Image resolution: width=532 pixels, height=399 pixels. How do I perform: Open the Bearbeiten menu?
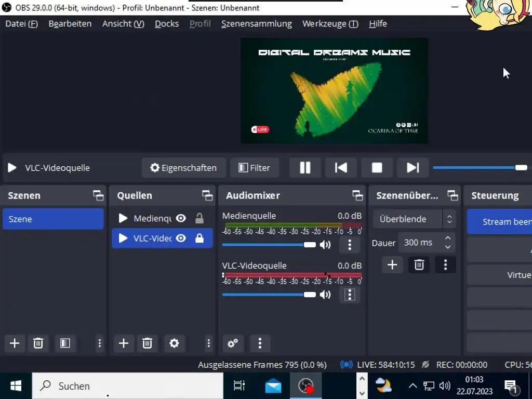click(x=70, y=24)
